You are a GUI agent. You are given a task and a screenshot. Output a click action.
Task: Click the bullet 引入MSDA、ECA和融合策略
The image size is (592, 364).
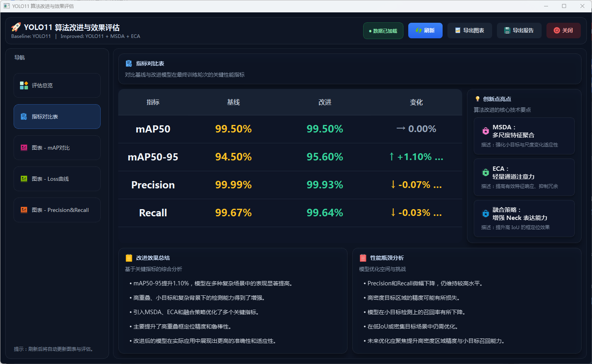(x=195, y=312)
